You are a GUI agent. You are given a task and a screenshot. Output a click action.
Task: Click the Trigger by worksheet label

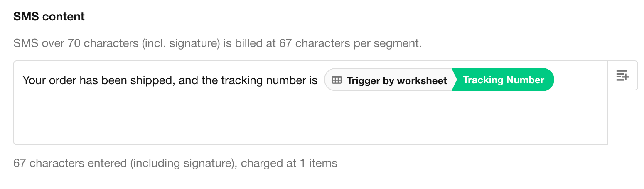click(x=396, y=80)
